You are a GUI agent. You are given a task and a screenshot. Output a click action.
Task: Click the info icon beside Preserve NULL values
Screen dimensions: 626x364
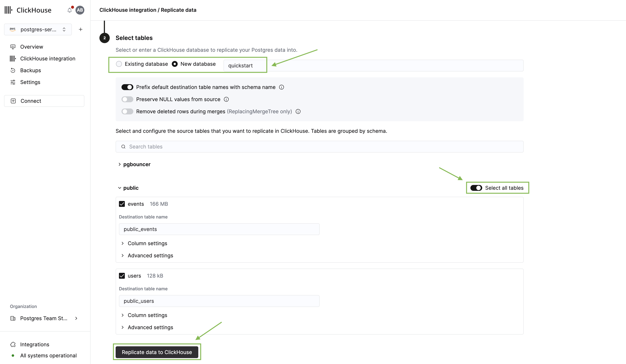click(x=226, y=99)
